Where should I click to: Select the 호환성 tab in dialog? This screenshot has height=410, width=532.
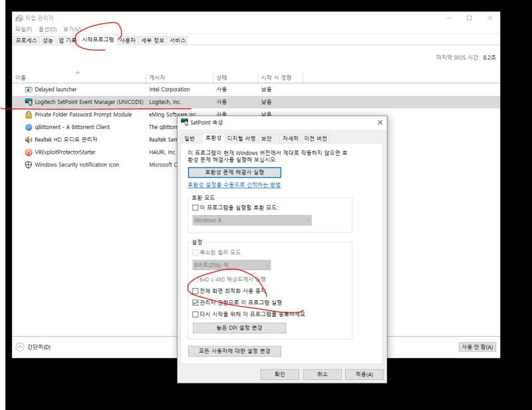pos(213,138)
